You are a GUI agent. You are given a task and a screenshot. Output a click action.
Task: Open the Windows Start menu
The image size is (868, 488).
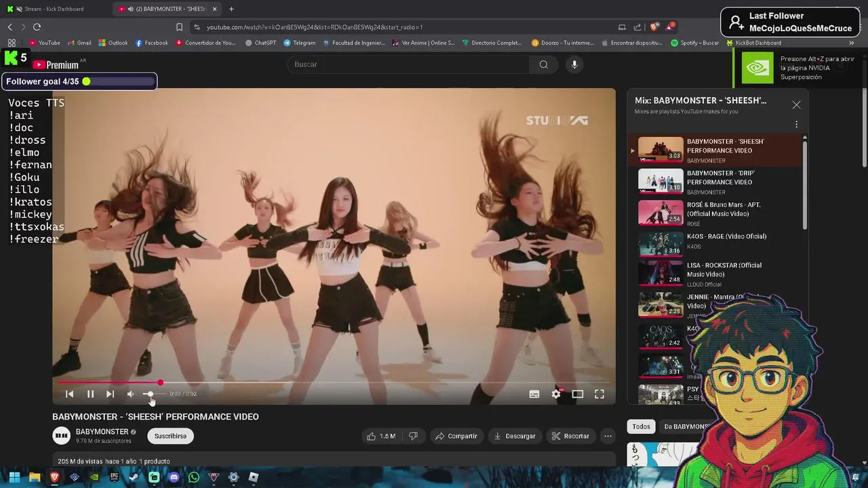point(14,477)
